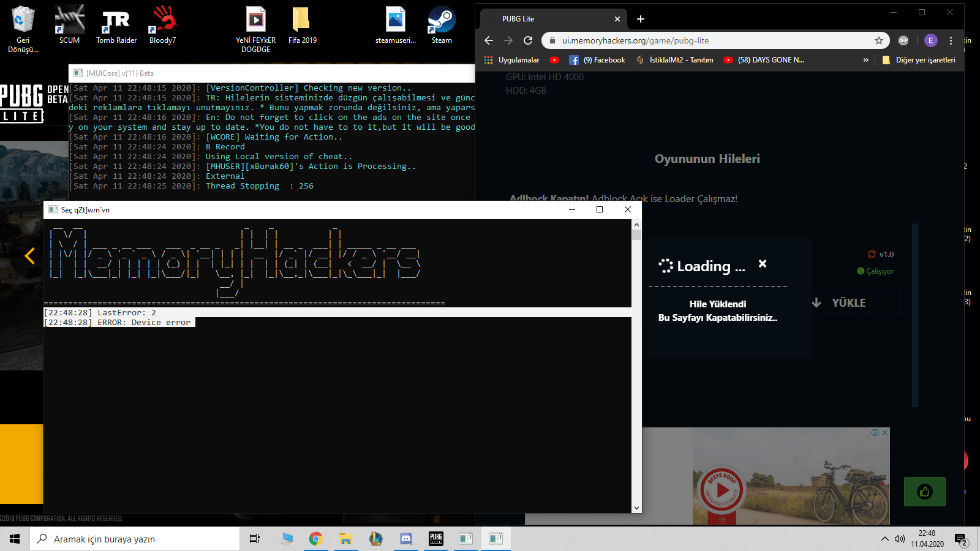
Task: Open the steamuseri... image file
Action: point(396,24)
